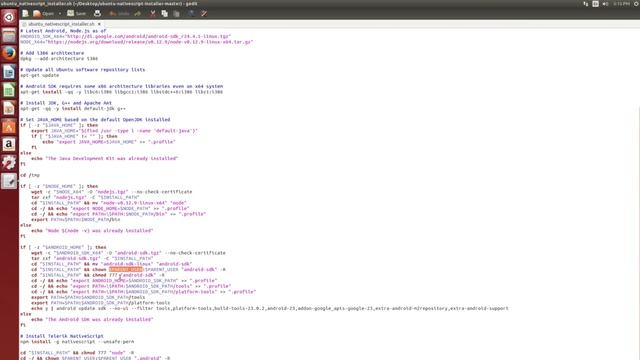Undo the last edit from the toolbar
The width and height of the screenshot is (640, 360).
tap(119, 13)
